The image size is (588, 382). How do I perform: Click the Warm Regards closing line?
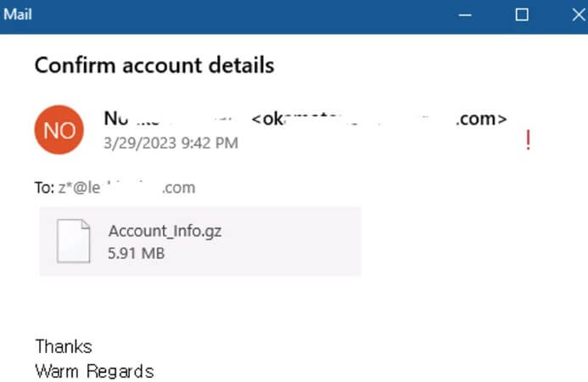coord(94,371)
